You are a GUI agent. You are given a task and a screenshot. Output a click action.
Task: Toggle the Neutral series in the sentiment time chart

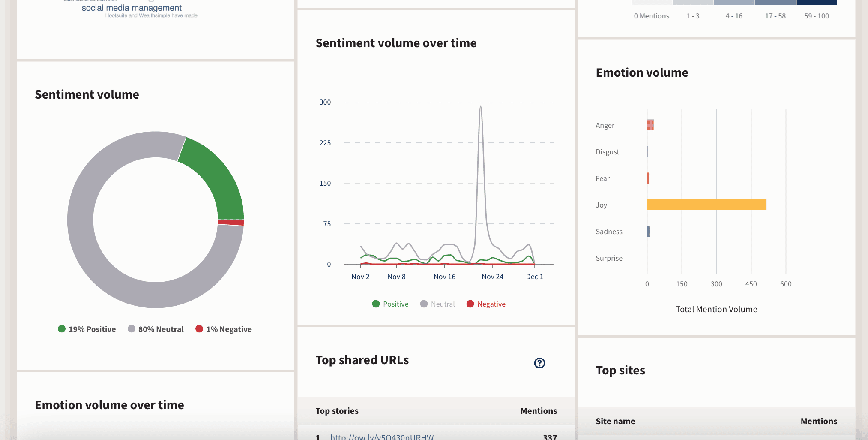(x=443, y=304)
